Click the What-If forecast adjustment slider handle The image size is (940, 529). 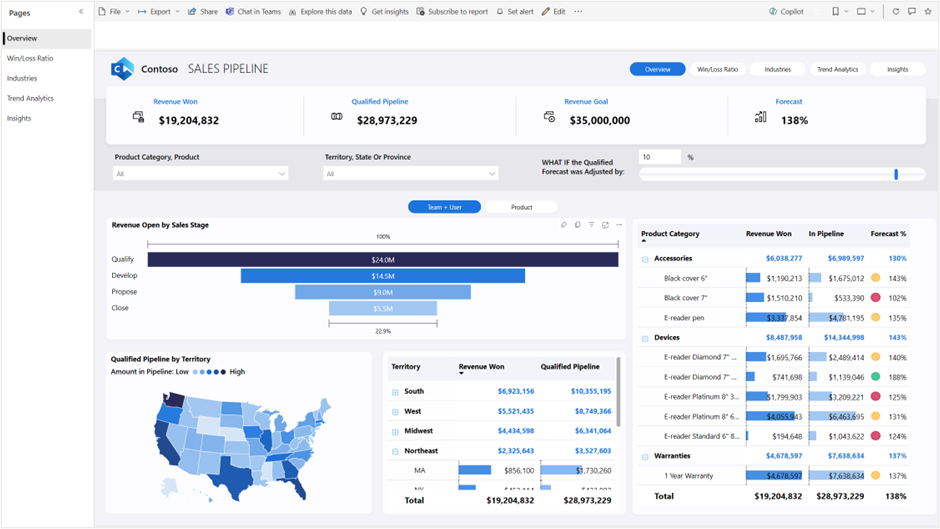click(896, 174)
